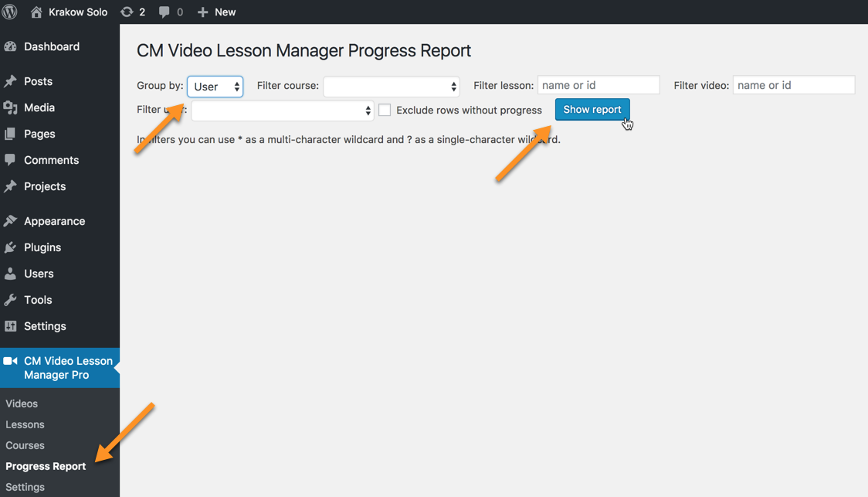The width and height of the screenshot is (868, 497).
Task: Click the video camera icon for CM Video Lesson Manager
Action: [x=10, y=361]
